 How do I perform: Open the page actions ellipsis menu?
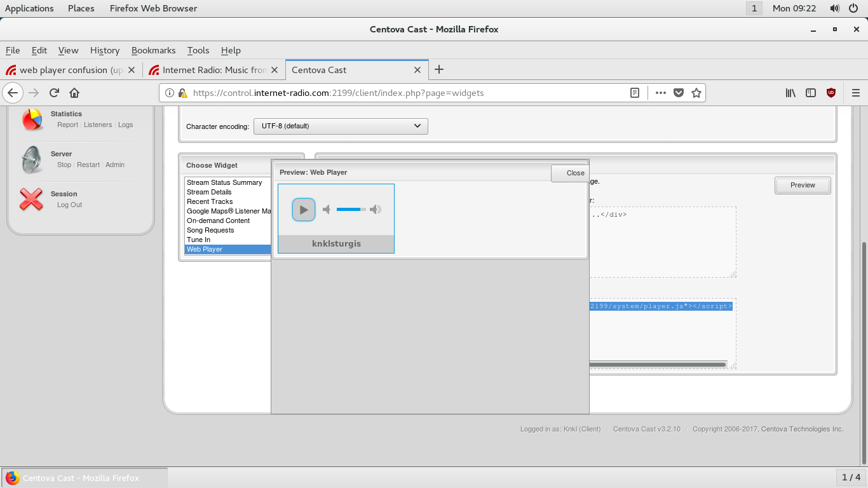tap(661, 93)
